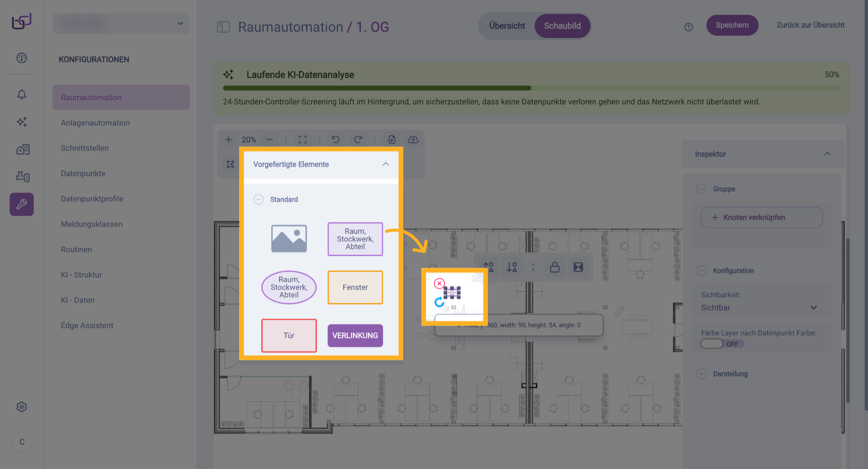868x469 pixels.
Task: Click Knoten verknüpfen button
Action: click(761, 218)
